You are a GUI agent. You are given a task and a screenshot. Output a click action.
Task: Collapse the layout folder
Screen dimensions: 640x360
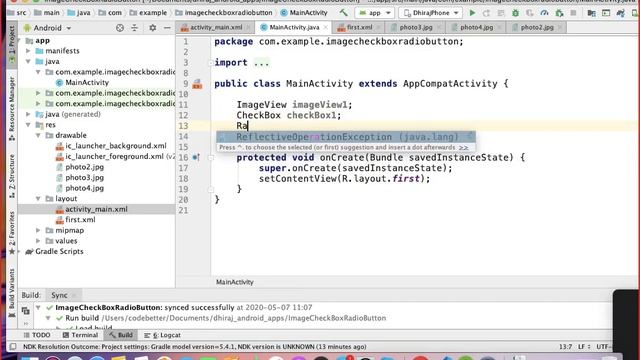[38, 199]
